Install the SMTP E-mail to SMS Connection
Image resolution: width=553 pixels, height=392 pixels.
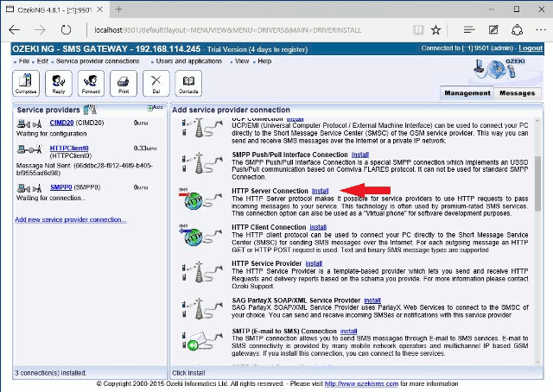(x=349, y=332)
